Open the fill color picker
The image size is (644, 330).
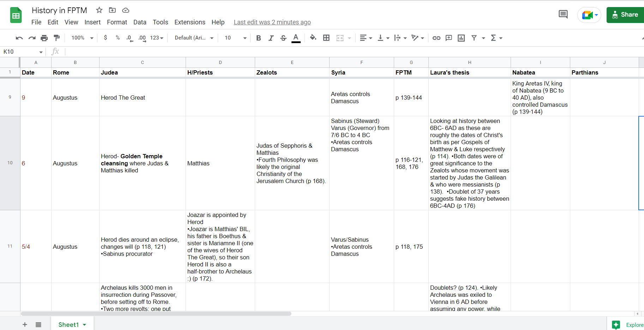[x=313, y=38]
